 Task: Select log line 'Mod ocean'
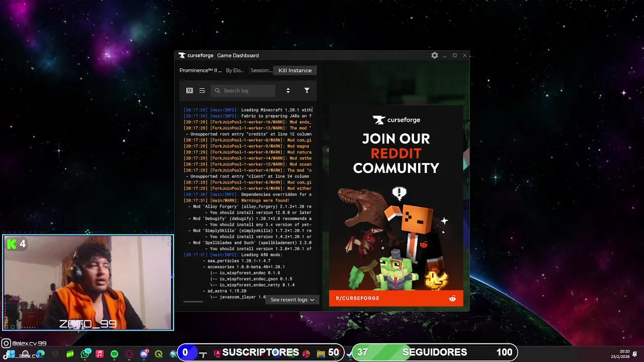pos(248,164)
